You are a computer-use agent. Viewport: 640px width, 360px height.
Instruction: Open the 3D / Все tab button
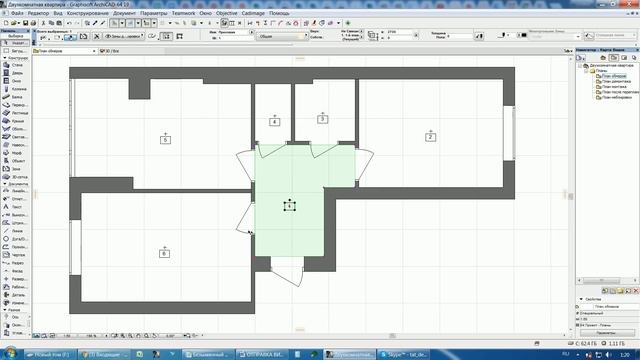pos(109,51)
